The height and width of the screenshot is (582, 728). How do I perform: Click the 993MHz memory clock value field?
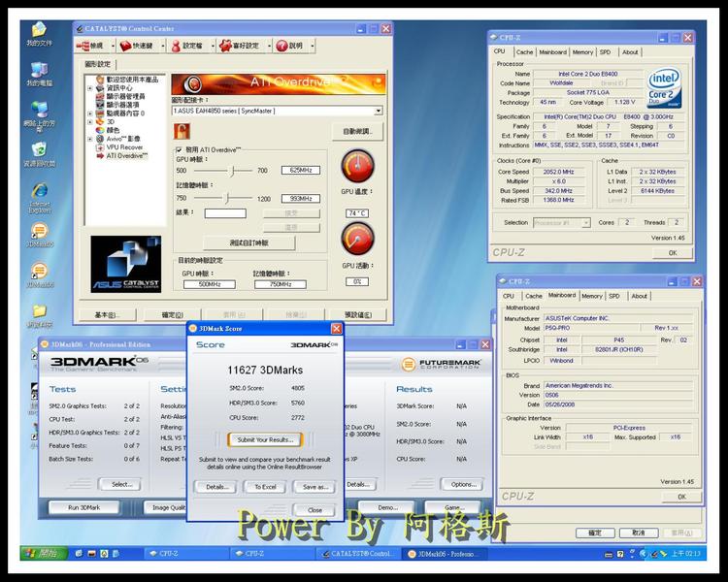pyautogui.click(x=300, y=199)
